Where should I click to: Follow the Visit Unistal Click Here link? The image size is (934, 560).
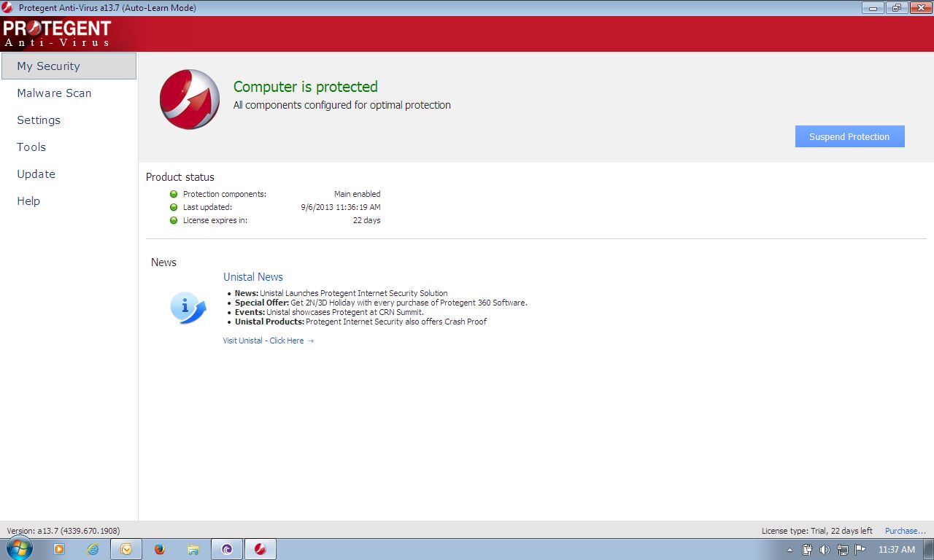pyautogui.click(x=269, y=341)
